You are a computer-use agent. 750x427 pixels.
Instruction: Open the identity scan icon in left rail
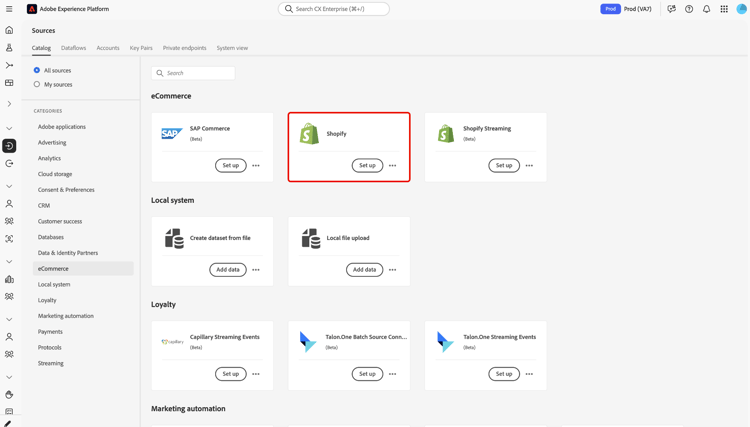point(9,239)
